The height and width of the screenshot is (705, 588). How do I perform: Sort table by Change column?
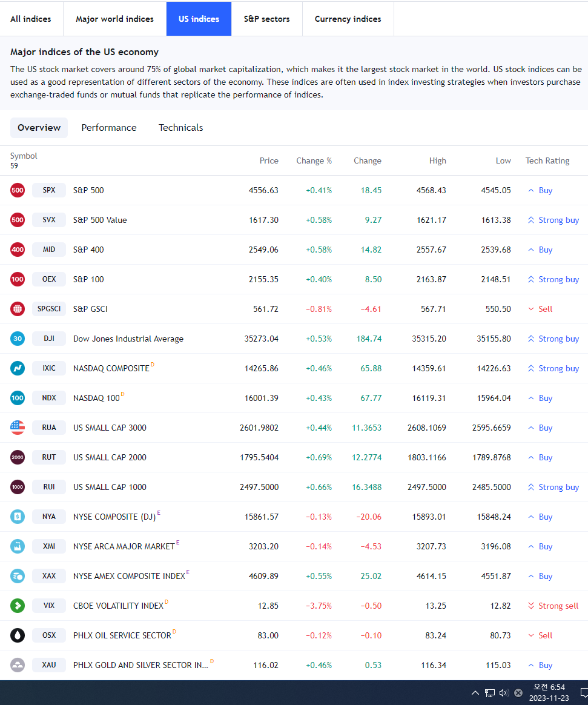click(x=368, y=161)
